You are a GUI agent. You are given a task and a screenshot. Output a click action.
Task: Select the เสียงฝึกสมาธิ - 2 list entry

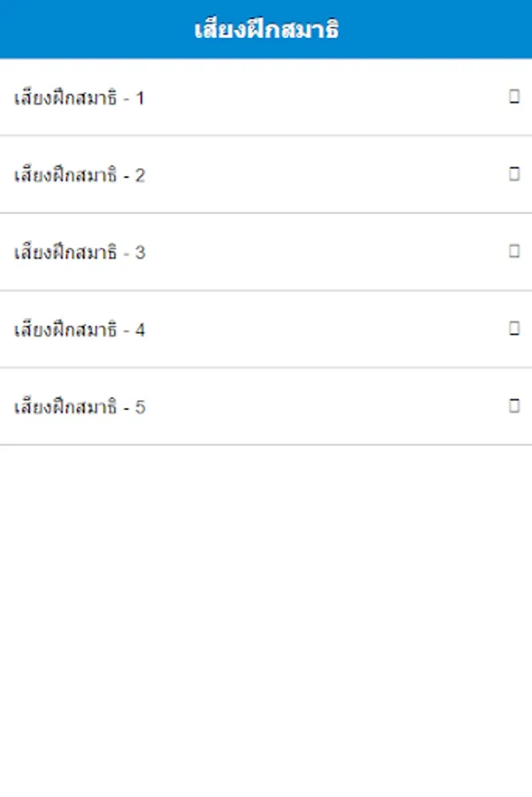266,174
